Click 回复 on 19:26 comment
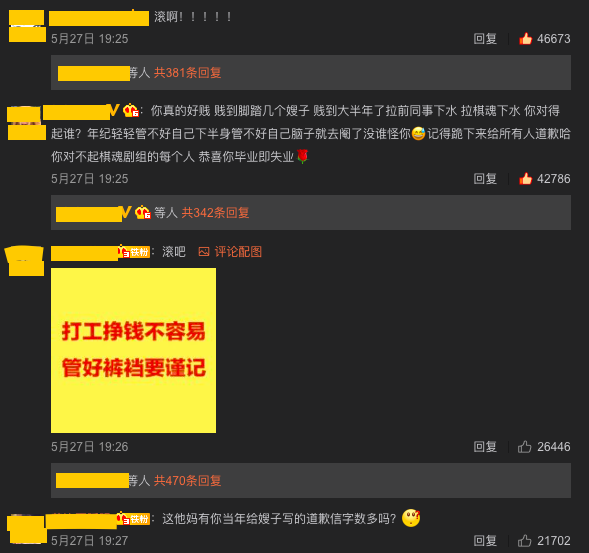 tap(485, 447)
